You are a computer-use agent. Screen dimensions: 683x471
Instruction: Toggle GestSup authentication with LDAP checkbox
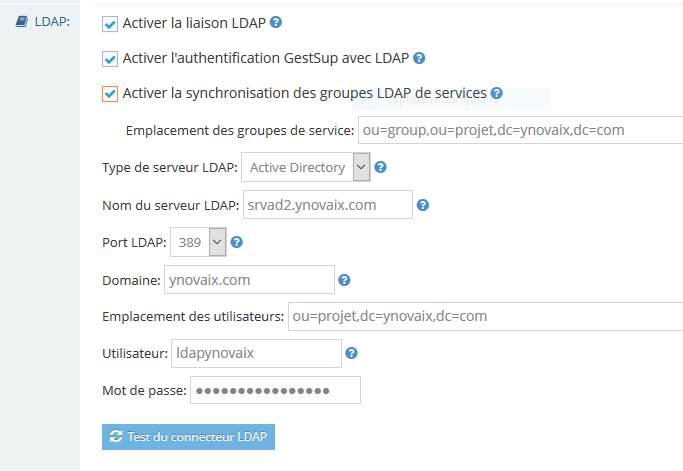[110, 59]
